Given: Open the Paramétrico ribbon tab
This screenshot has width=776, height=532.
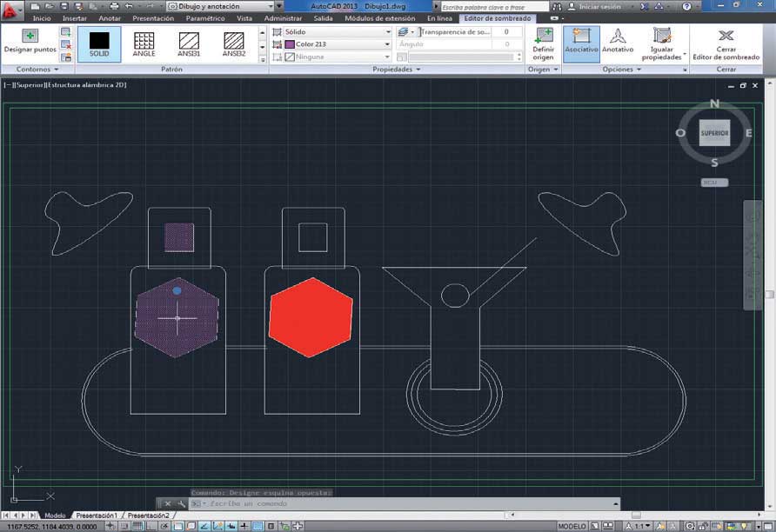Looking at the screenshot, I should coord(205,18).
